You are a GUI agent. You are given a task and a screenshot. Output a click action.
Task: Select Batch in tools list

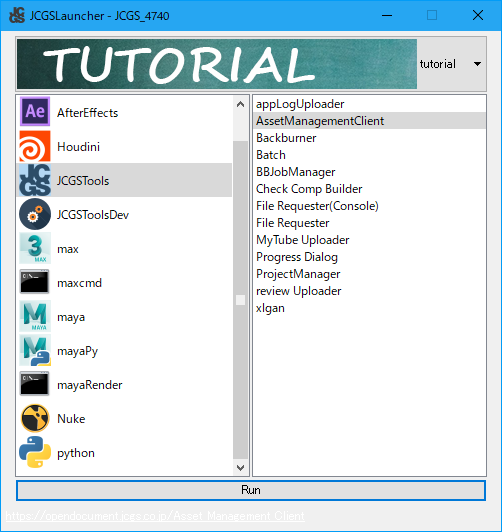pos(369,155)
